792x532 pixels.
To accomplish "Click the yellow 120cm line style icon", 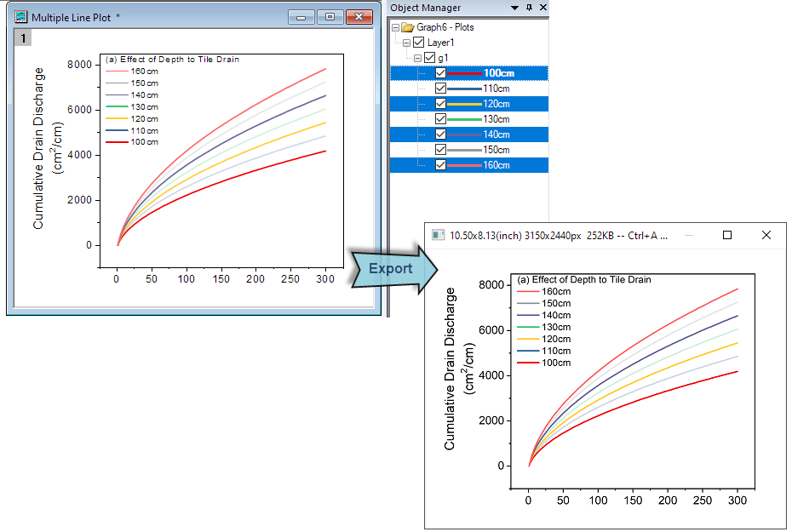I will pos(463,103).
